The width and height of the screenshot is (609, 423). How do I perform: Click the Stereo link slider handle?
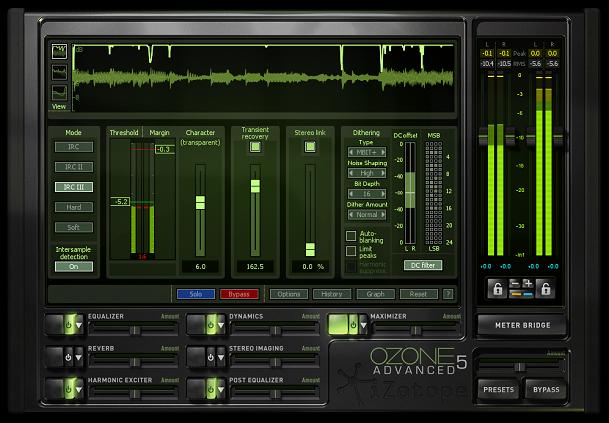point(310,249)
